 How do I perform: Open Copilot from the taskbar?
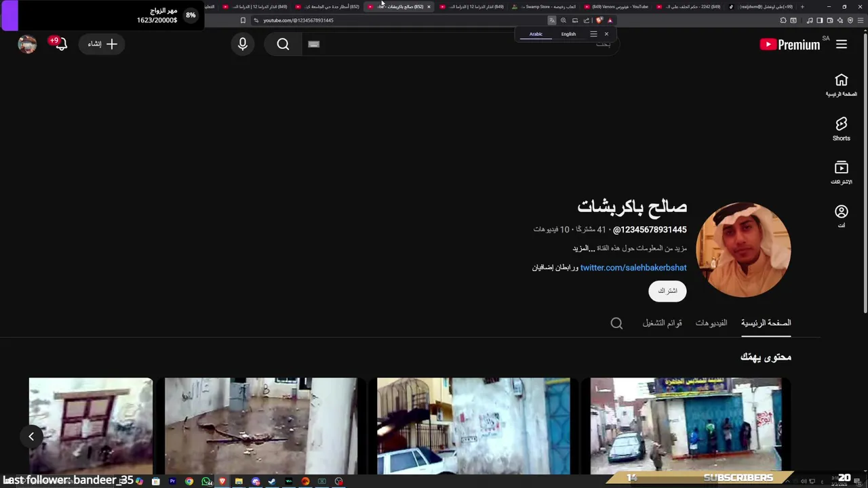[139, 481]
